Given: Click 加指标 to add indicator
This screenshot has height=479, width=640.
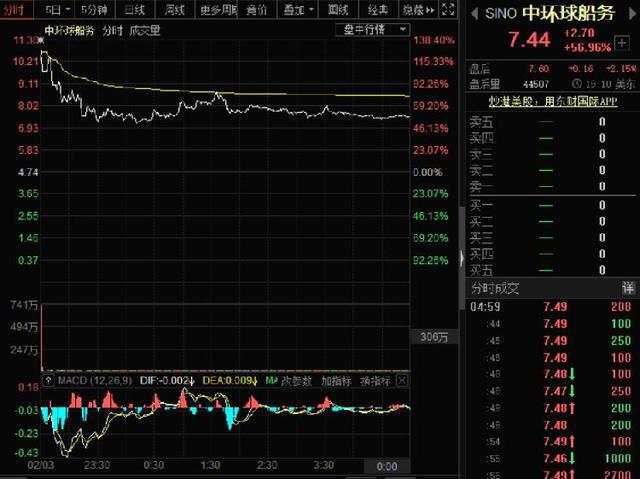Looking at the screenshot, I should coord(336,381).
